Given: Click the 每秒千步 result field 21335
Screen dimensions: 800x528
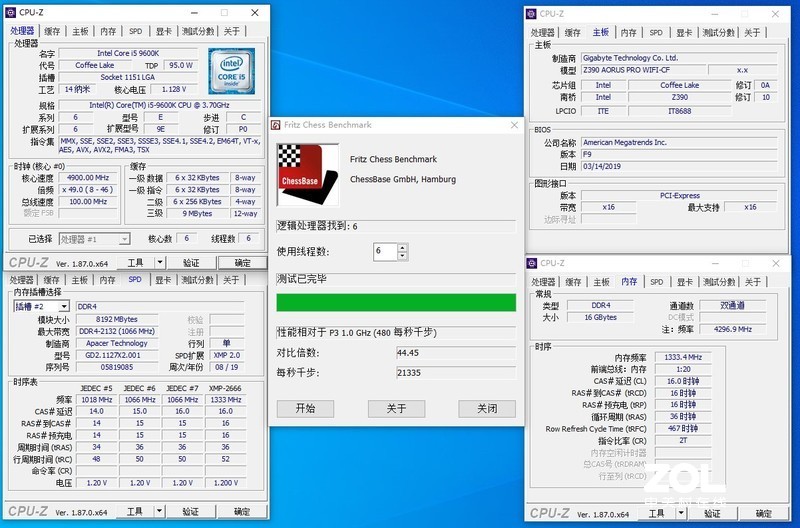Looking at the screenshot, I should coord(456,372).
